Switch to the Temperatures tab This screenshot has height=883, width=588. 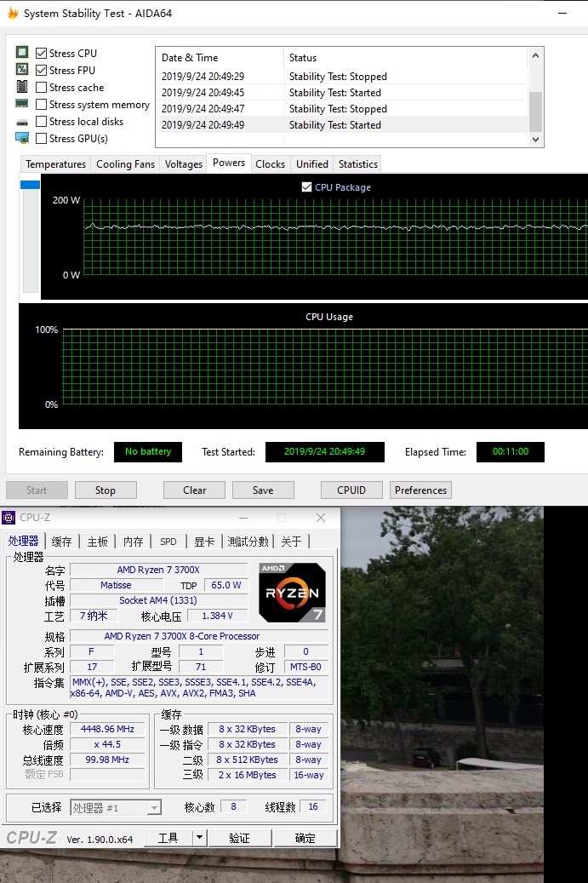[x=55, y=163]
